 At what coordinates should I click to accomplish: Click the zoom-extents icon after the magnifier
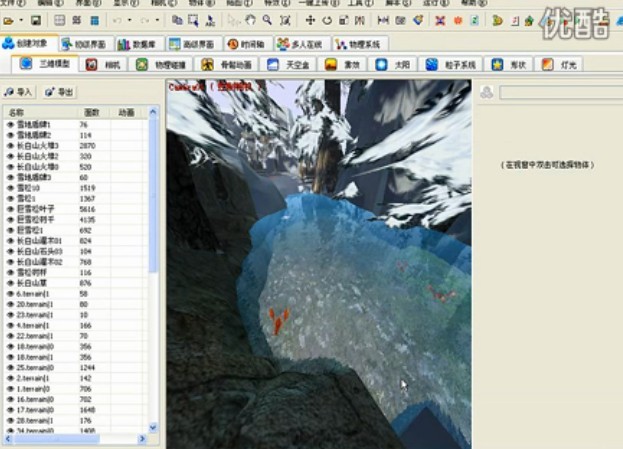pyautogui.click(x=285, y=20)
